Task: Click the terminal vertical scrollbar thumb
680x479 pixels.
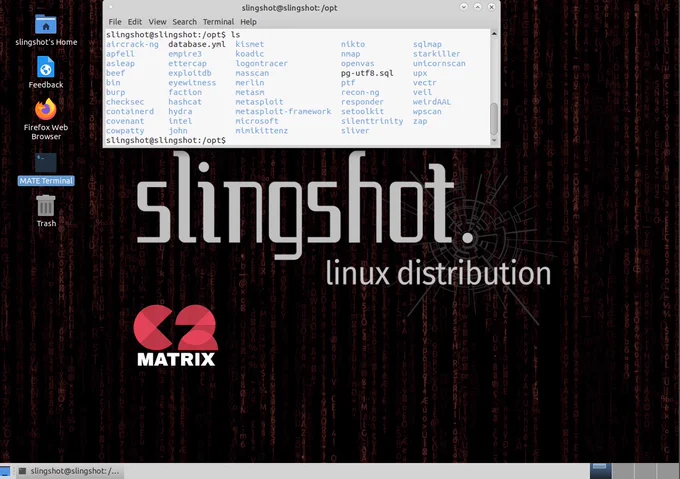Action: click(494, 119)
